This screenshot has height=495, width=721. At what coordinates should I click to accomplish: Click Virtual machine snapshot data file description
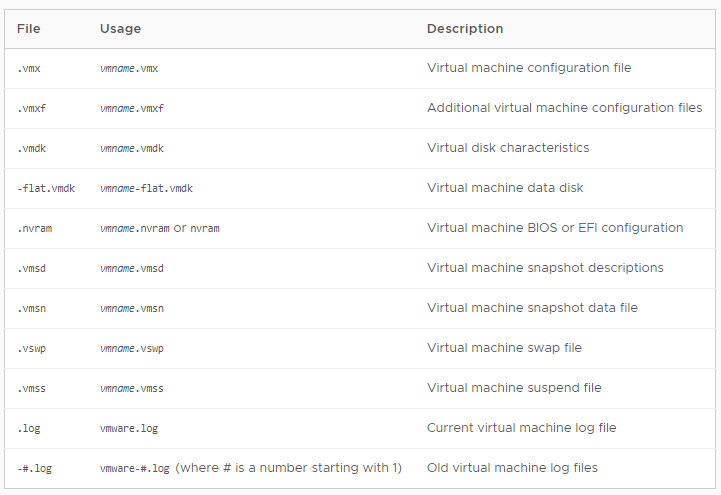(x=532, y=307)
